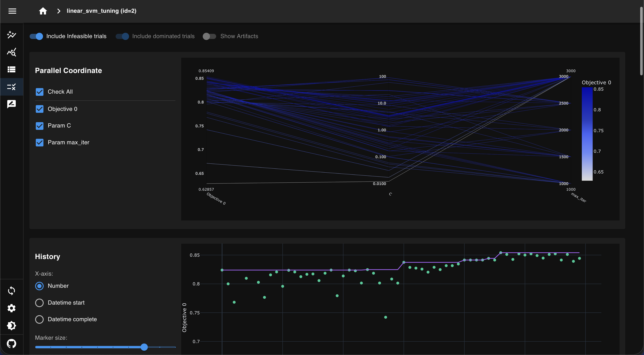This screenshot has height=355, width=644.
Task: Open the trial list sidebar icon
Action: 11,69
